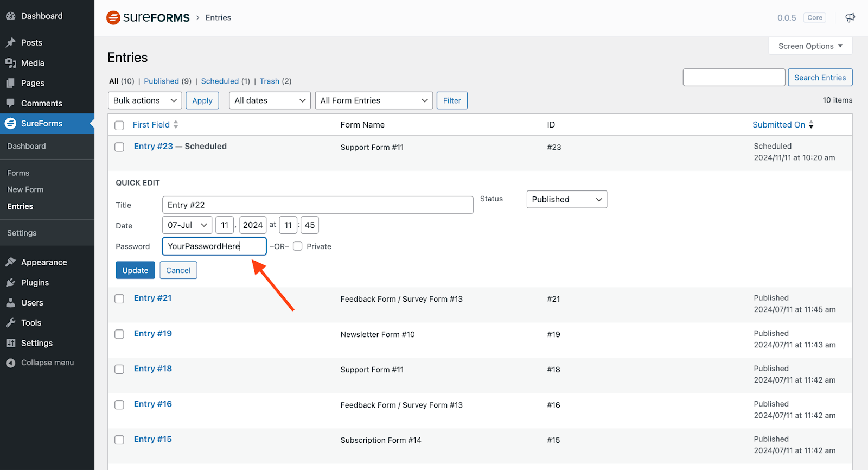This screenshot has width=868, height=470.
Task: Click the Pages icon in sidebar
Action: [10, 83]
